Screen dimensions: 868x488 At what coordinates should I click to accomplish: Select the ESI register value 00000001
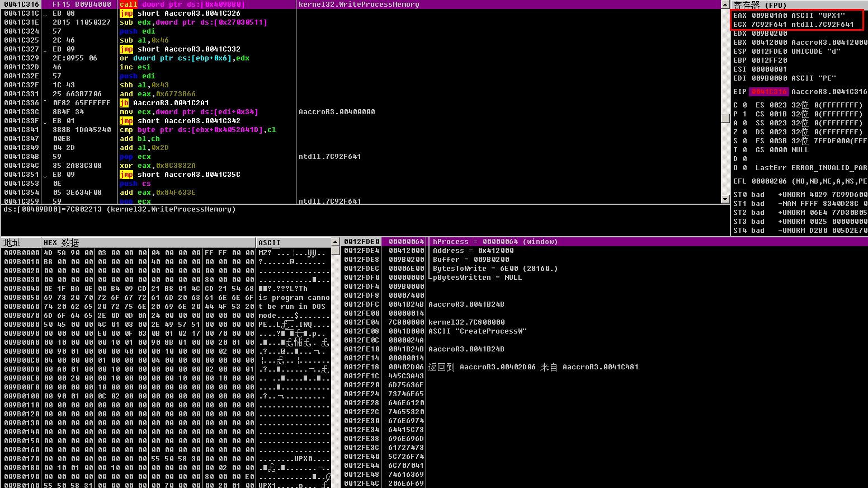[769, 69]
